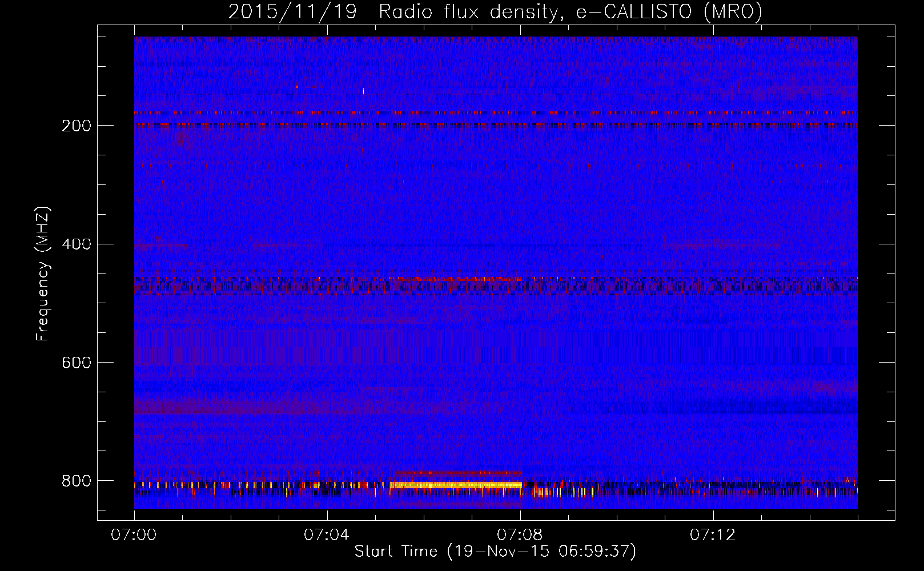Select the "Frequency (MHZ)" axis label
This screenshot has height=571, width=924.
tap(43, 274)
